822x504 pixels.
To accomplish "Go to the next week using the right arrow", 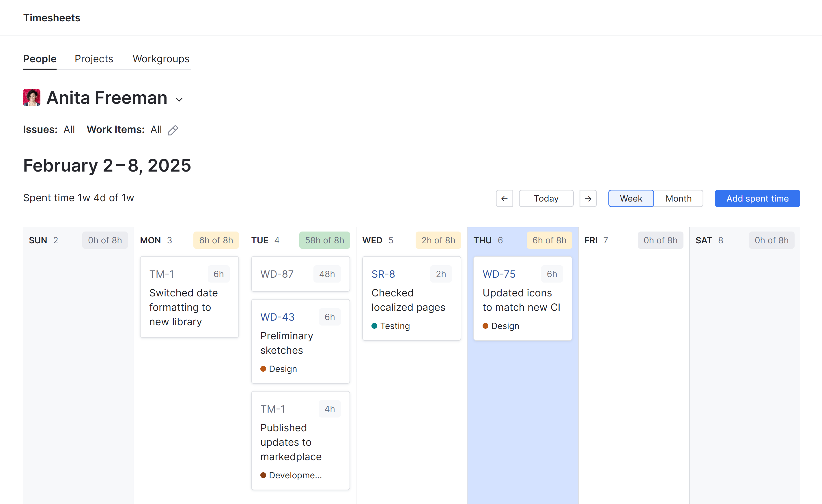I will point(588,198).
